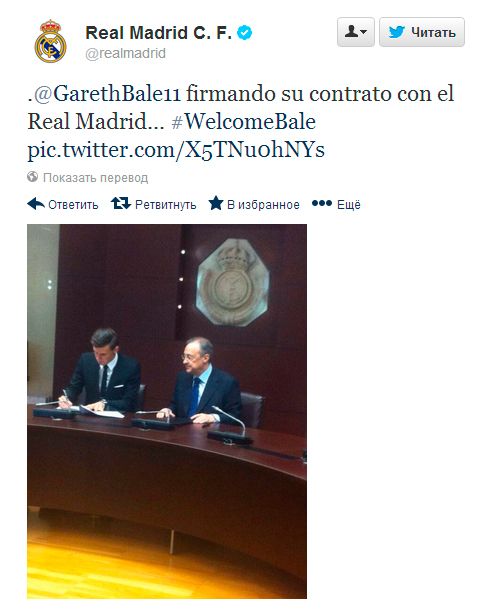Click the globe translation icon

click(x=33, y=177)
